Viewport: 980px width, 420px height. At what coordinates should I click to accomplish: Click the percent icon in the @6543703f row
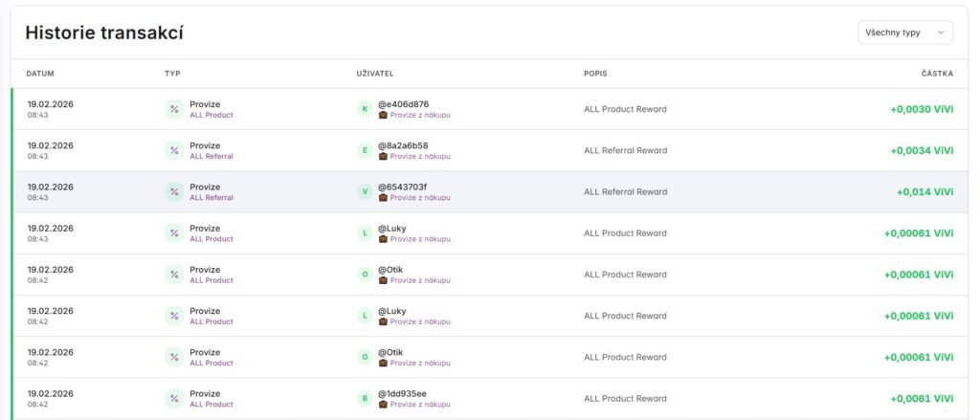[174, 192]
